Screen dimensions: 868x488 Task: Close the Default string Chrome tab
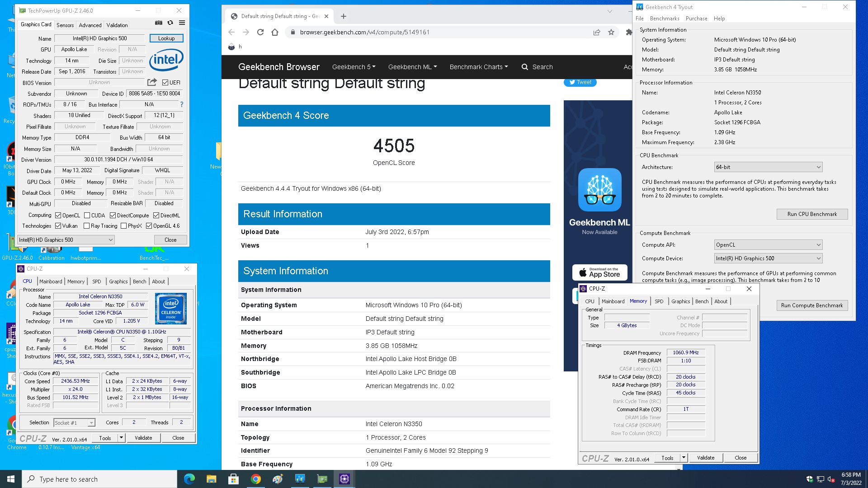pos(326,16)
